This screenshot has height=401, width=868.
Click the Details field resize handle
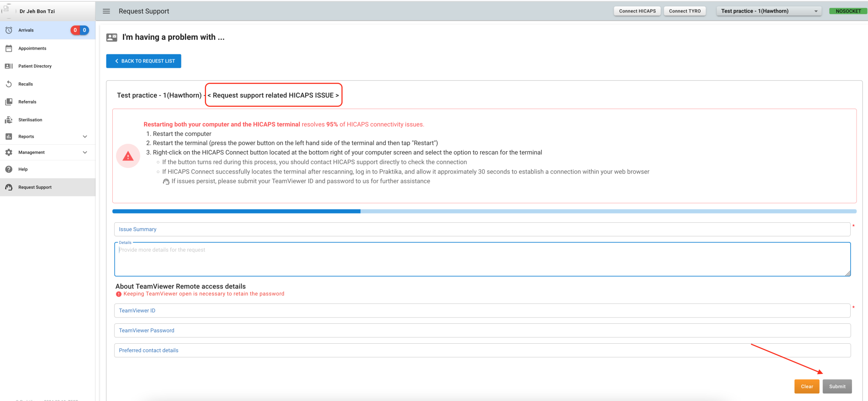tap(847, 273)
